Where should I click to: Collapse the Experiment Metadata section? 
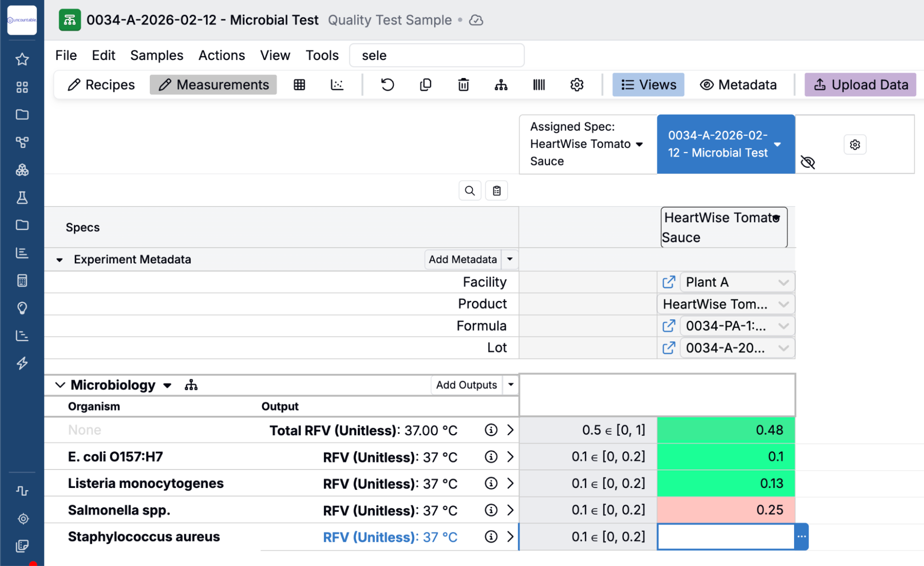coord(60,260)
